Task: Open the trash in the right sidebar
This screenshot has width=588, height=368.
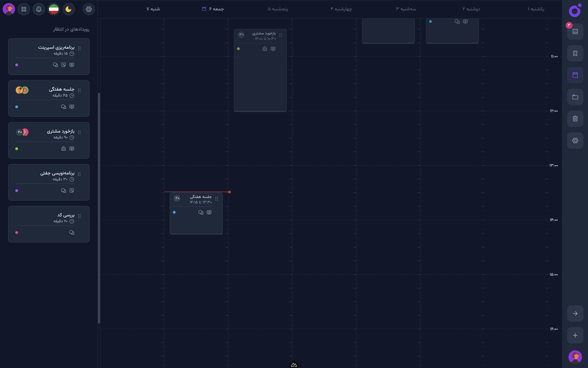Action: (575, 119)
